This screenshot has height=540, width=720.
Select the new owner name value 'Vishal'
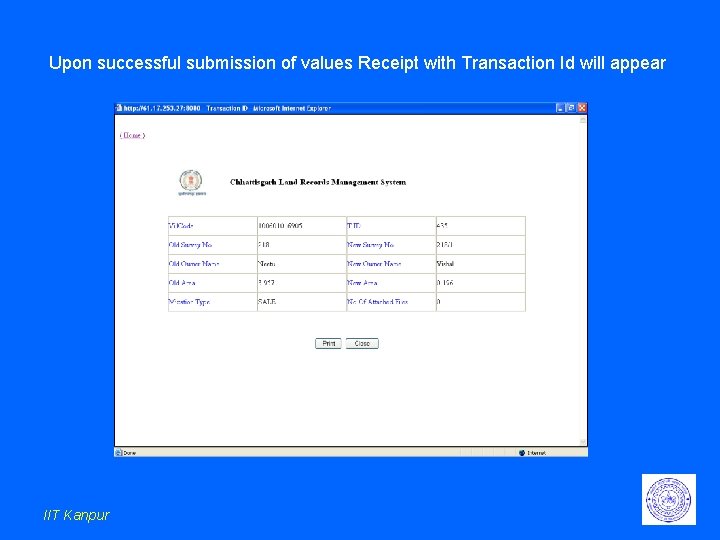coord(445,264)
